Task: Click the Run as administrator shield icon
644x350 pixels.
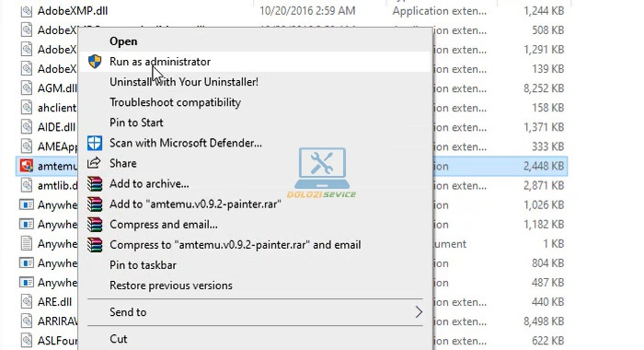Action: coord(95,62)
